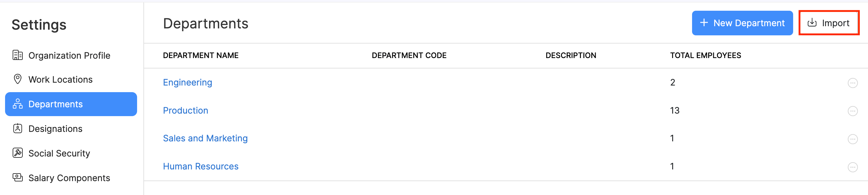This screenshot has height=195, width=868.
Task: Click the Import download icon
Action: pyautogui.click(x=812, y=23)
